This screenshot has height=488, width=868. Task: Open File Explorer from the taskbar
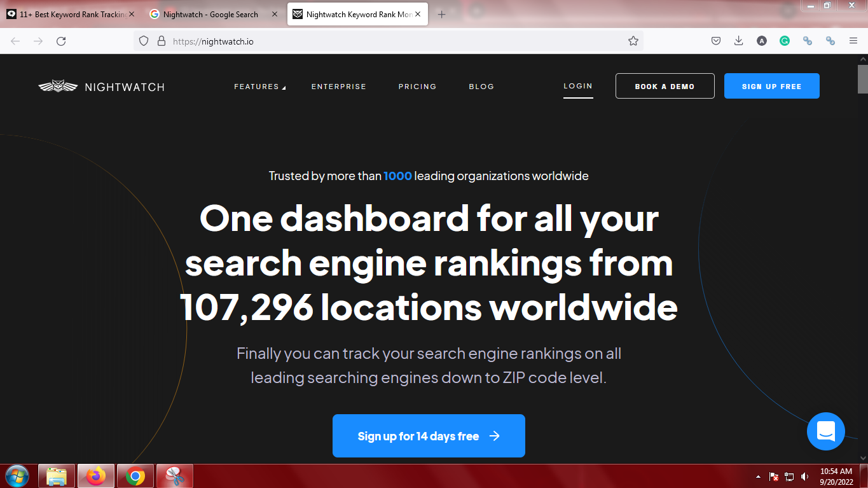pos(57,476)
